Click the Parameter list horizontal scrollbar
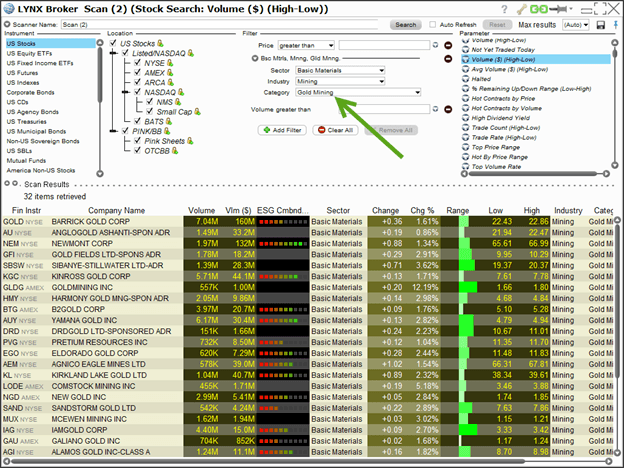This screenshot has height=468, width=624. tap(535, 174)
